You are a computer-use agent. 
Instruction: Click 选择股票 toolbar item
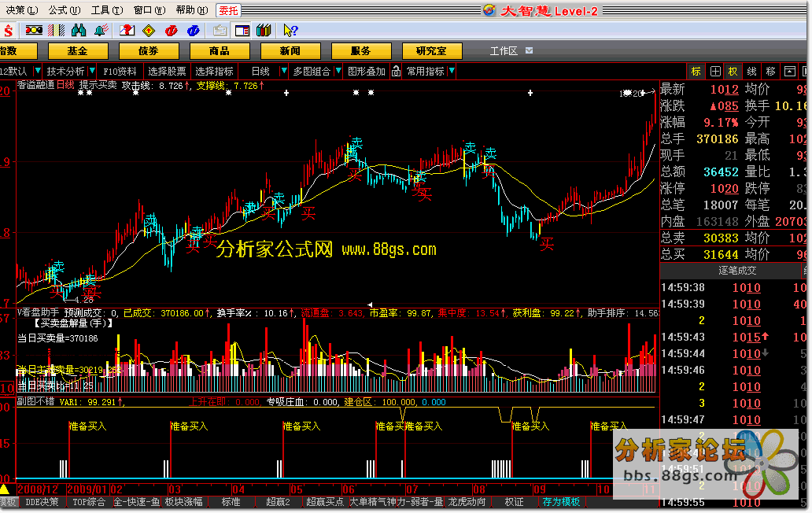pyautogui.click(x=167, y=72)
